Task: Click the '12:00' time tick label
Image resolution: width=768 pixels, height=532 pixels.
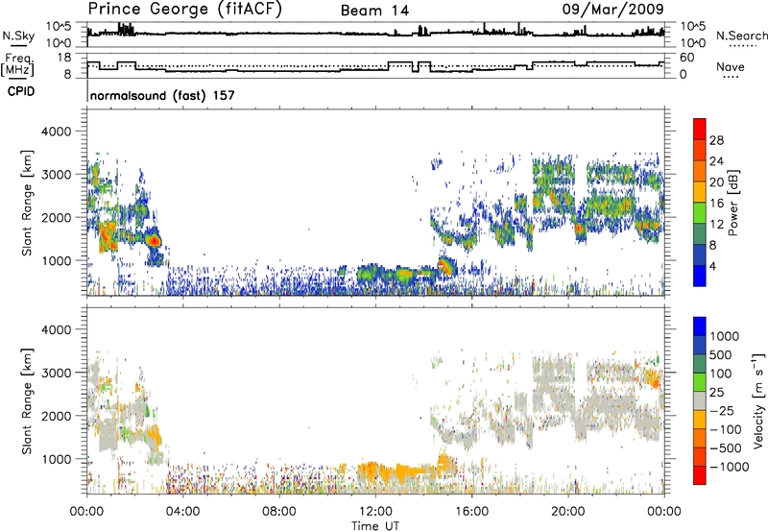Action: (375, 512)
